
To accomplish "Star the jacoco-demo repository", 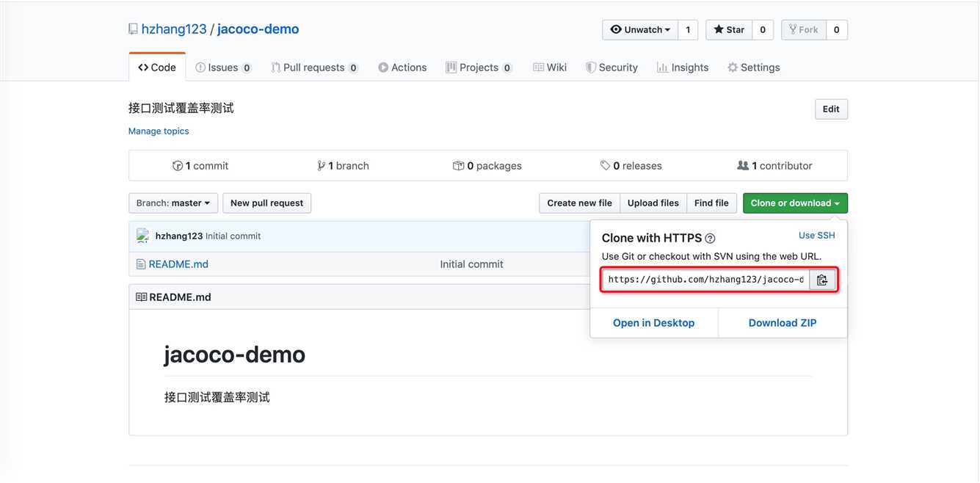I will [729, 30].
